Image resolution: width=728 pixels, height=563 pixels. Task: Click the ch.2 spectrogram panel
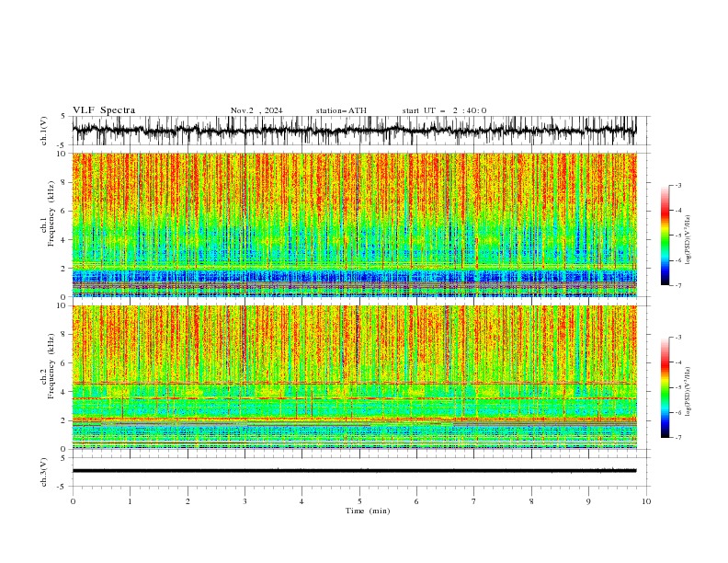click(x=355, y=377)
